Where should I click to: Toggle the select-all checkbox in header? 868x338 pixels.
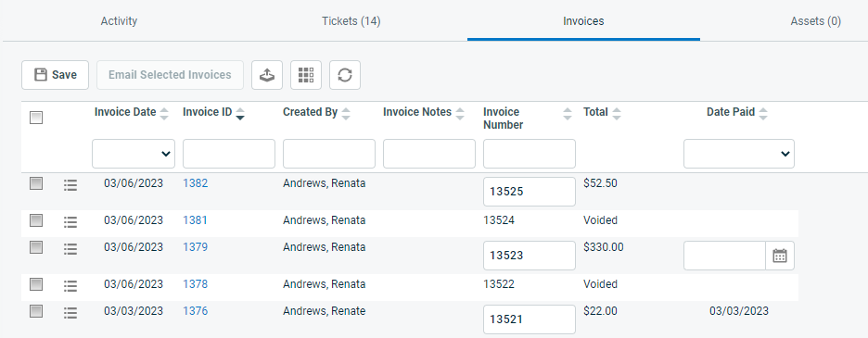36,118
